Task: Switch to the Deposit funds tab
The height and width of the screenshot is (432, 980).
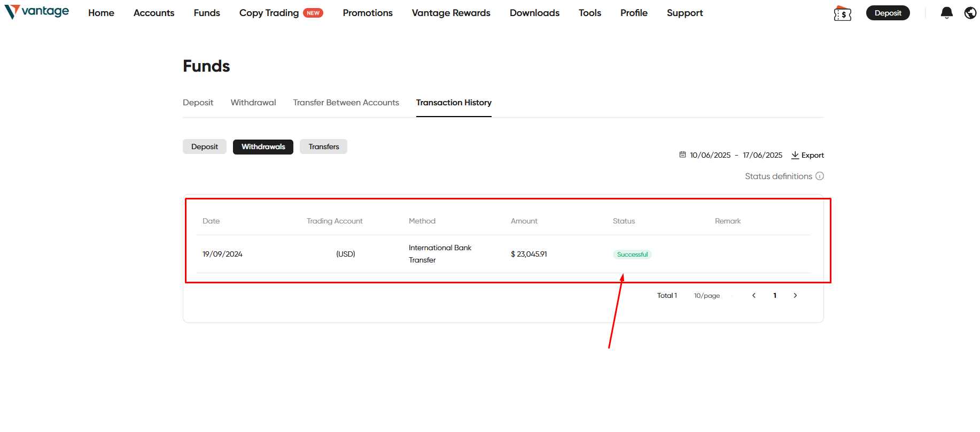Action: click(198, 103)
